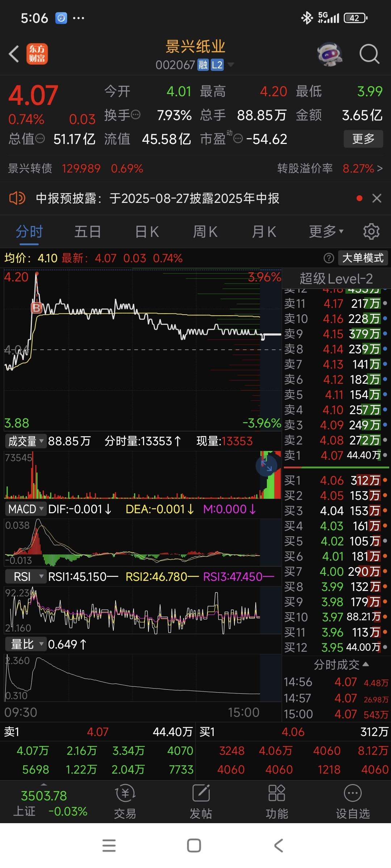
Task: Tap the Android system back chevron
Action: pos(278,846)
